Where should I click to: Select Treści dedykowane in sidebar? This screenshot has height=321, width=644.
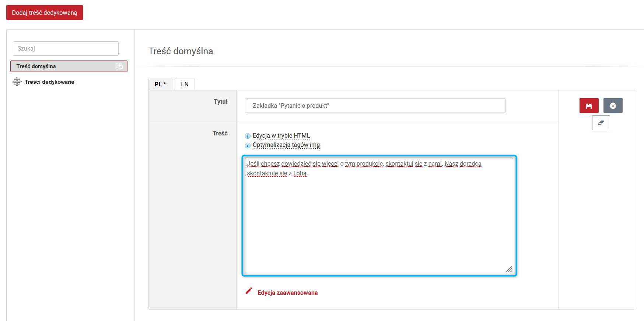point(49,82)
